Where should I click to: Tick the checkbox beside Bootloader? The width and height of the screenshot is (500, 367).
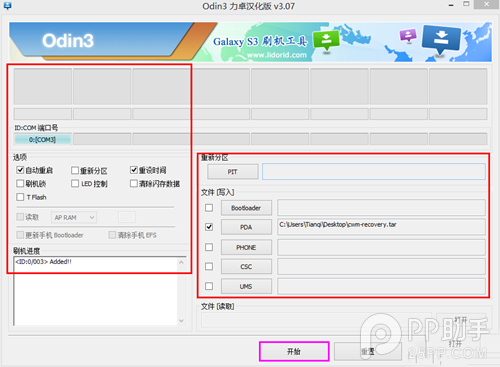pos(209,208)
